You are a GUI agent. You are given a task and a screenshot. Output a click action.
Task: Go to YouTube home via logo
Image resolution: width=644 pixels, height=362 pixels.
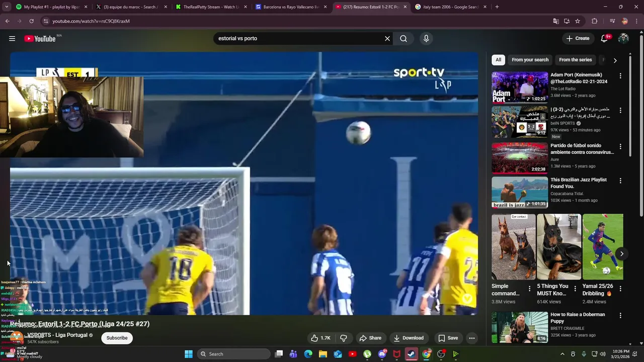pyautogui.click(x=40, y=39)
